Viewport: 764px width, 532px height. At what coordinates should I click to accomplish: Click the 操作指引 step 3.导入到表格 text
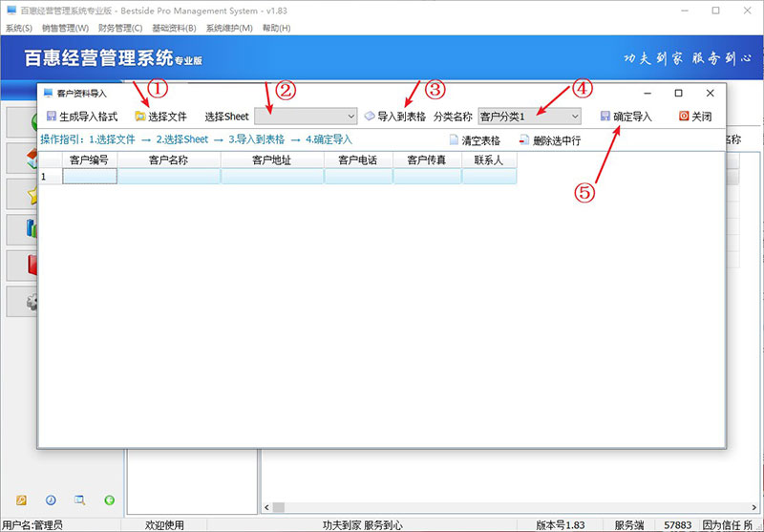pos(257,139)
